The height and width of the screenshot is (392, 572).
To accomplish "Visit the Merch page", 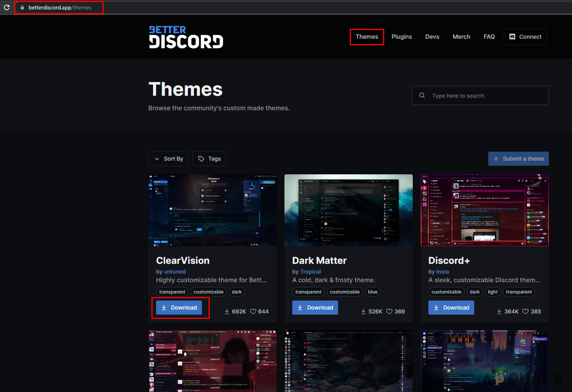I will click(462, 37).
